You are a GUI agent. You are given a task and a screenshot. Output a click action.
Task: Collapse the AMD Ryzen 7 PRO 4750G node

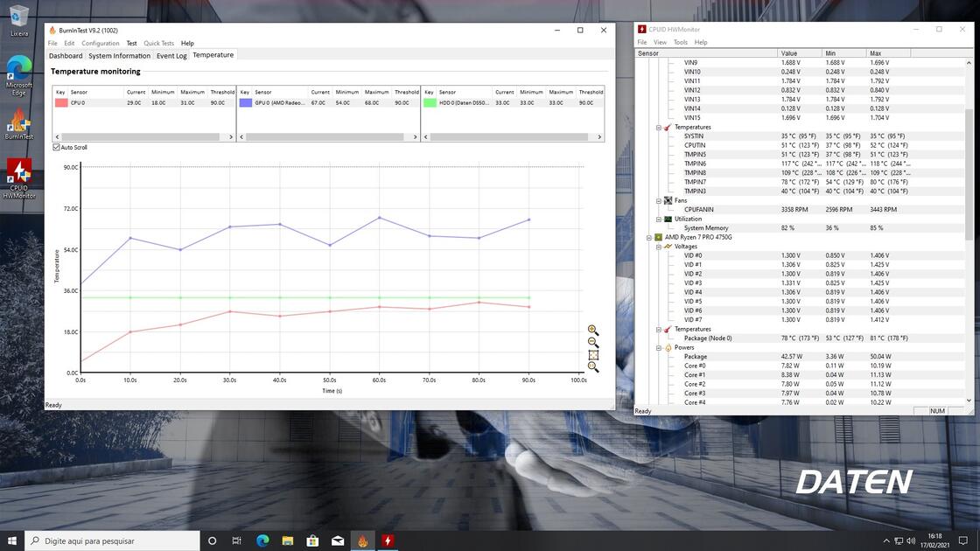(x=648, y=237)
